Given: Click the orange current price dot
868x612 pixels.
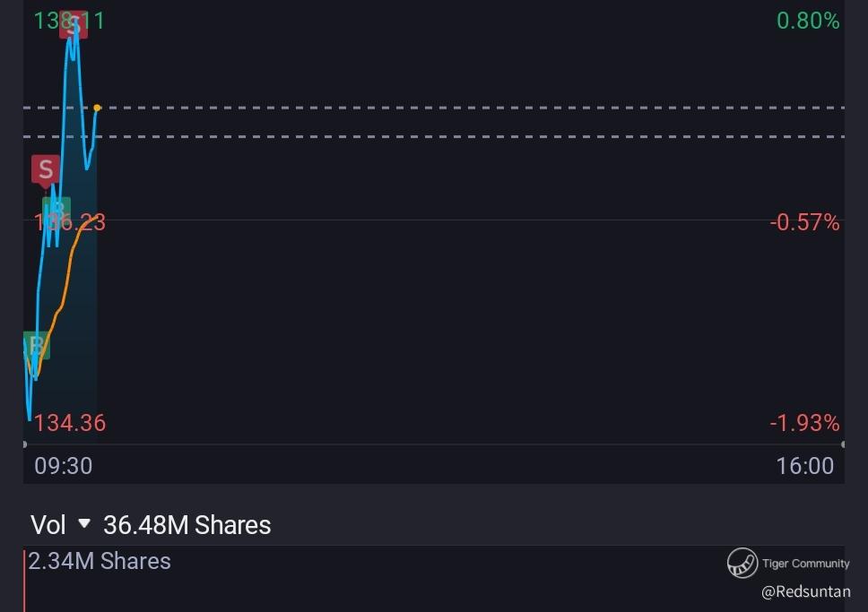Looking at the screenshot, I should click(97, 108).
